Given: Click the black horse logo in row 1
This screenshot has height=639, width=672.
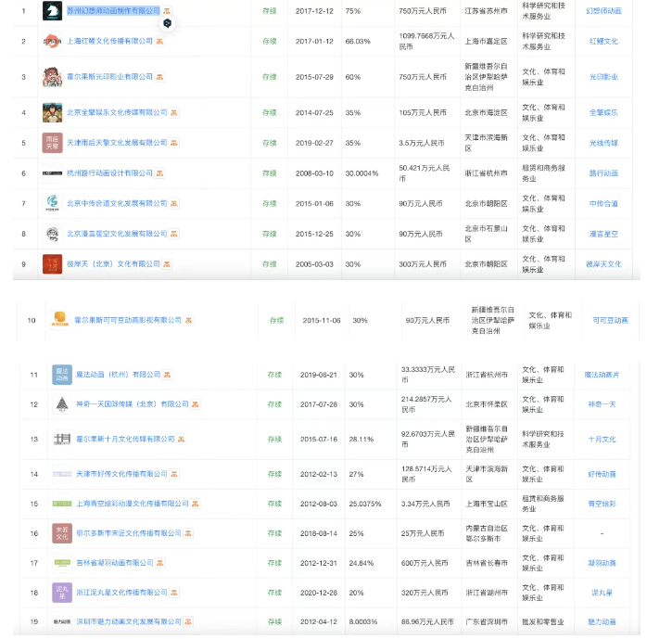Looking at the screenshot, I should point(52,11).
